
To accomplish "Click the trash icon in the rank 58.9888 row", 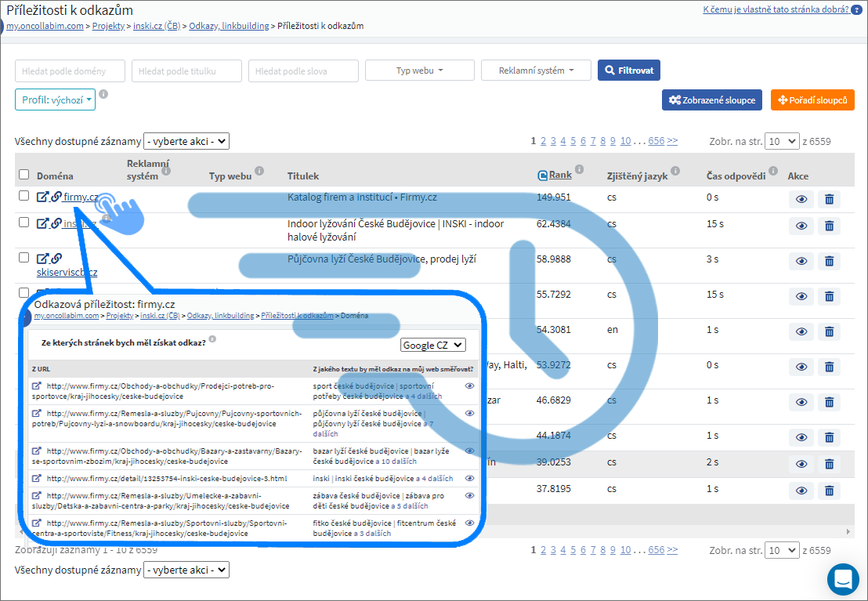I will [829, 261].
